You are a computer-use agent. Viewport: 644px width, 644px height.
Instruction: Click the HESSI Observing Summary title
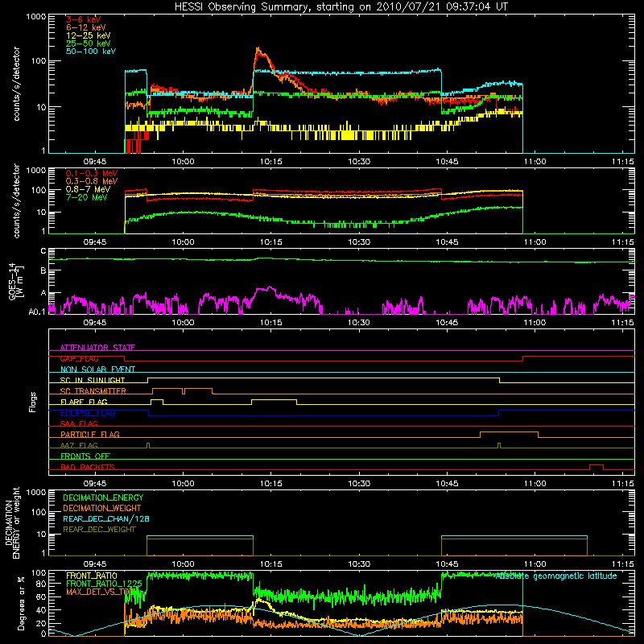(341, 6)
